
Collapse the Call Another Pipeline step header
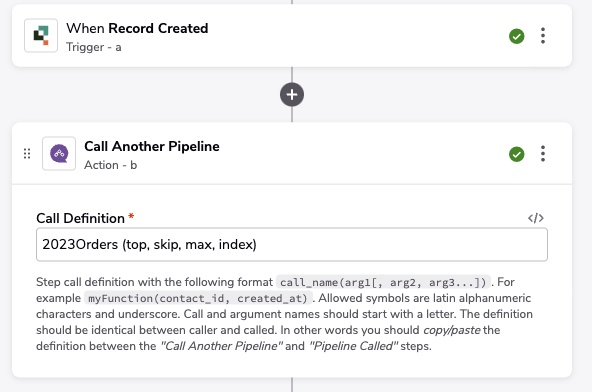(292, 154)
